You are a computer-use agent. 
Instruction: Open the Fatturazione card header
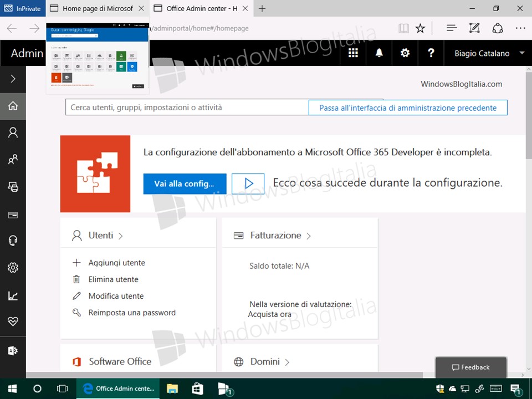coord(275,236)
